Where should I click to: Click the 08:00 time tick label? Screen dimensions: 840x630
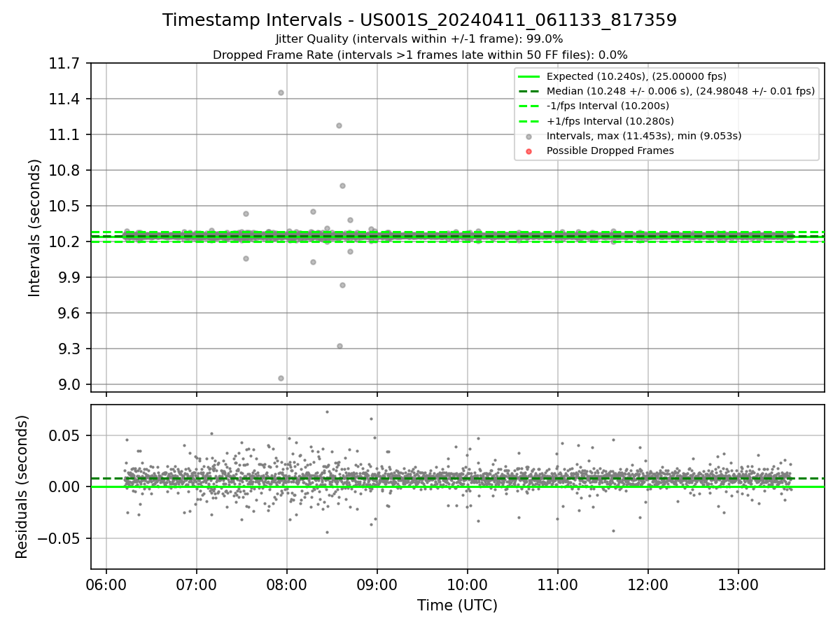287,585
